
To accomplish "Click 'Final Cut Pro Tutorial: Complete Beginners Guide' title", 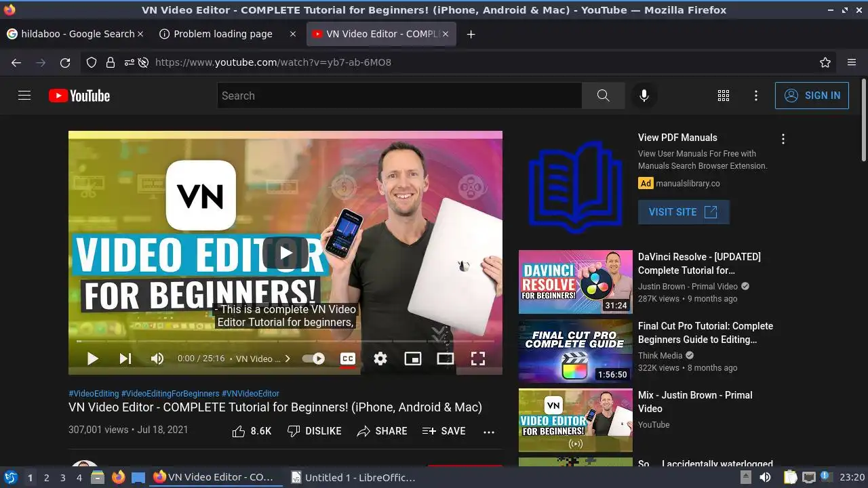I will tap(705, 333).
